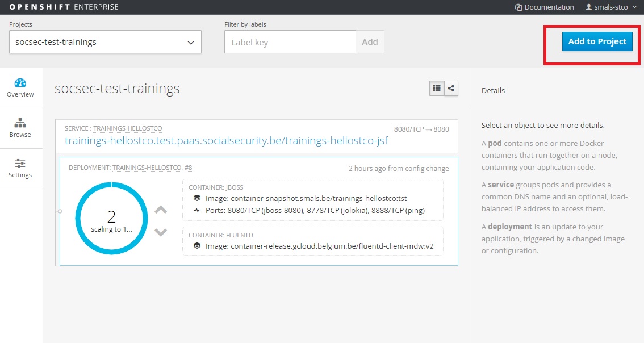
Task: Open the trainings-hellostco route URL
Action: click(x=226, y=140)
